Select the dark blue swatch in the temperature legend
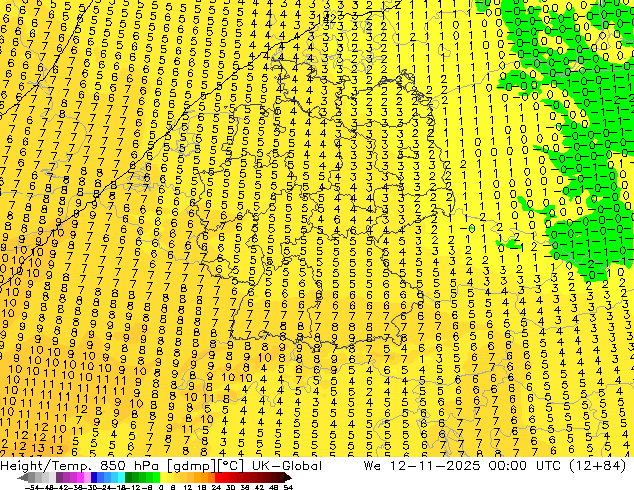 (94, 477)
